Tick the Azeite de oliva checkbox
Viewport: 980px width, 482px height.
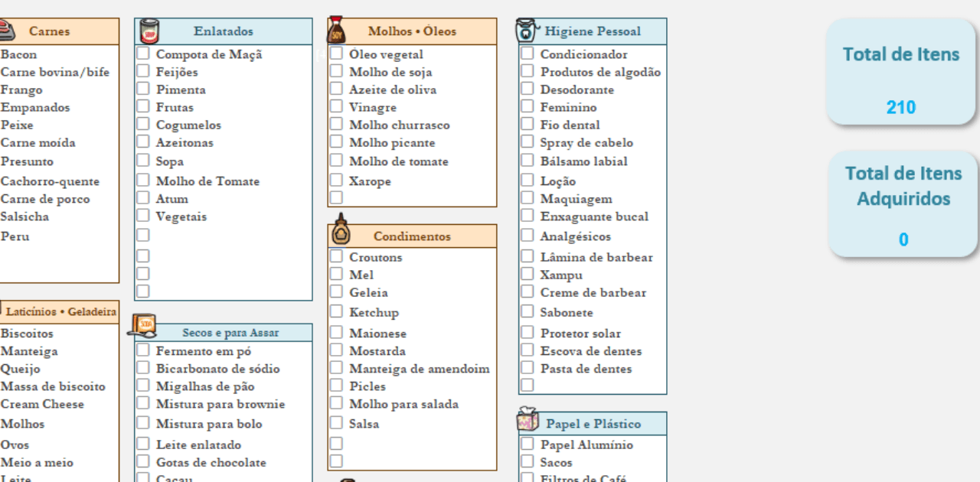336,89
